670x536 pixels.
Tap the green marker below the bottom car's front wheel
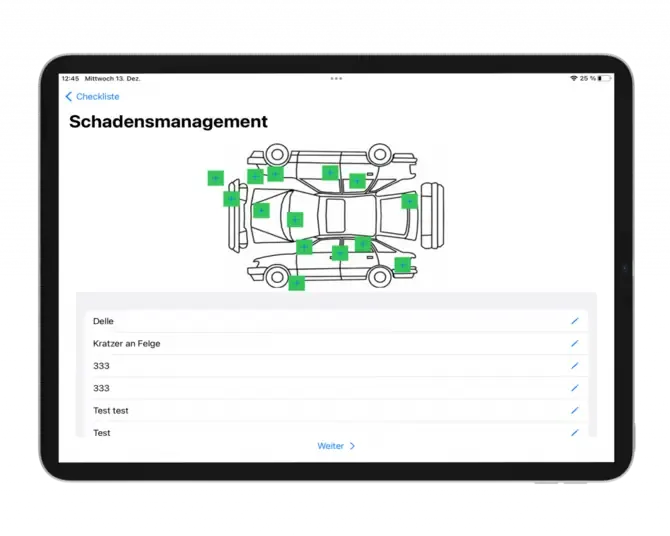click(x=296, y=283)
